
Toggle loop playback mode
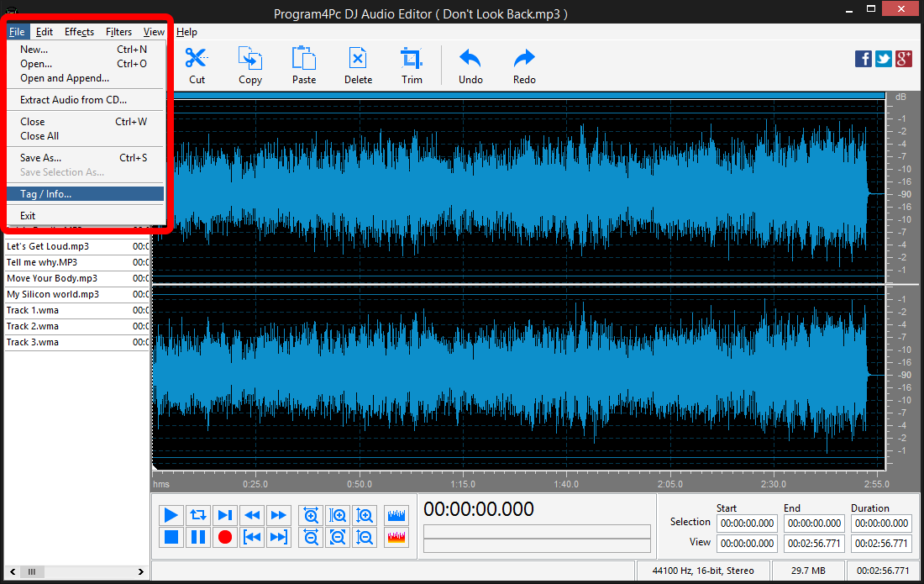197,515
